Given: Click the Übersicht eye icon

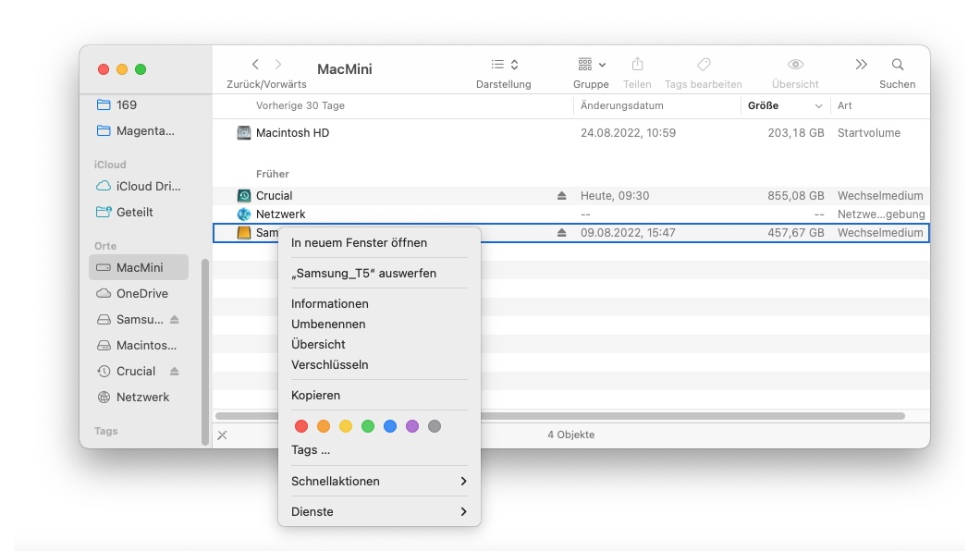Looking at the screenshot, I should [795, 65].
